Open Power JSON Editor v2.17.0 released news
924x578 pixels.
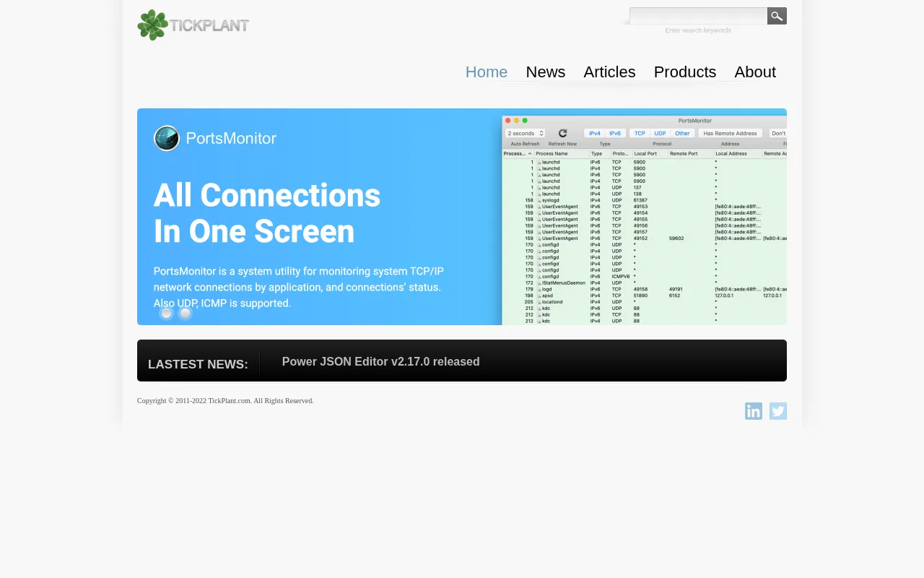click(x=381, y=362)
